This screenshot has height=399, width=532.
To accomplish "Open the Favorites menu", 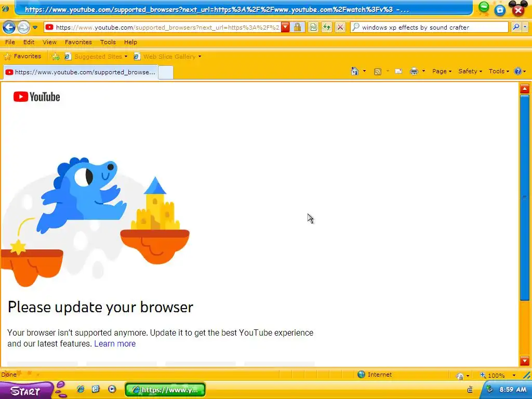I will (78, 42).
